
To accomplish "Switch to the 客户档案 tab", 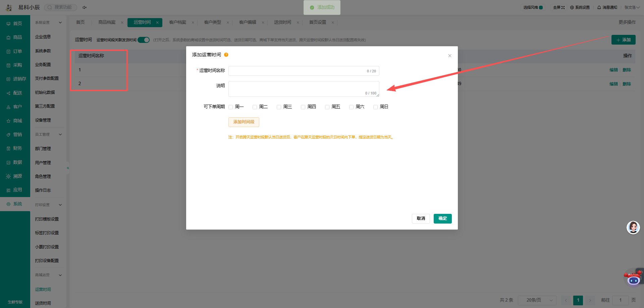I will [177, 22].
